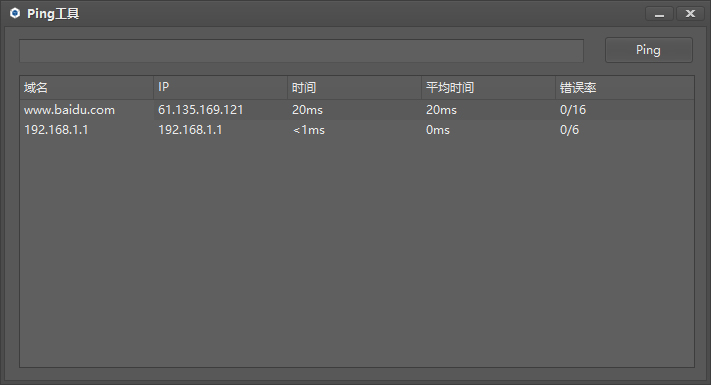Click the 0/16 error rate cell
711x385 pixels.
tap(624, 110)
